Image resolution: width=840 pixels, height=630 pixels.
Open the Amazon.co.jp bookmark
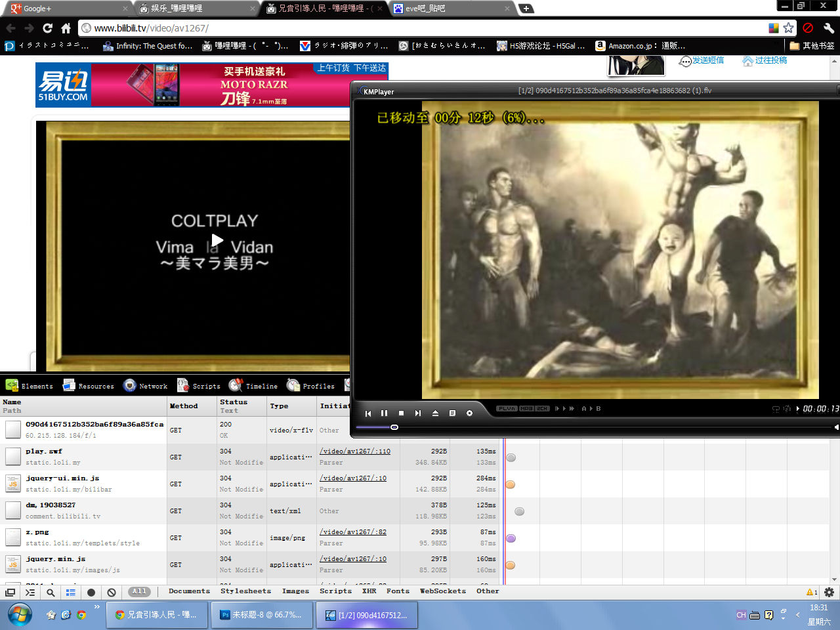(x=640, y=46)
